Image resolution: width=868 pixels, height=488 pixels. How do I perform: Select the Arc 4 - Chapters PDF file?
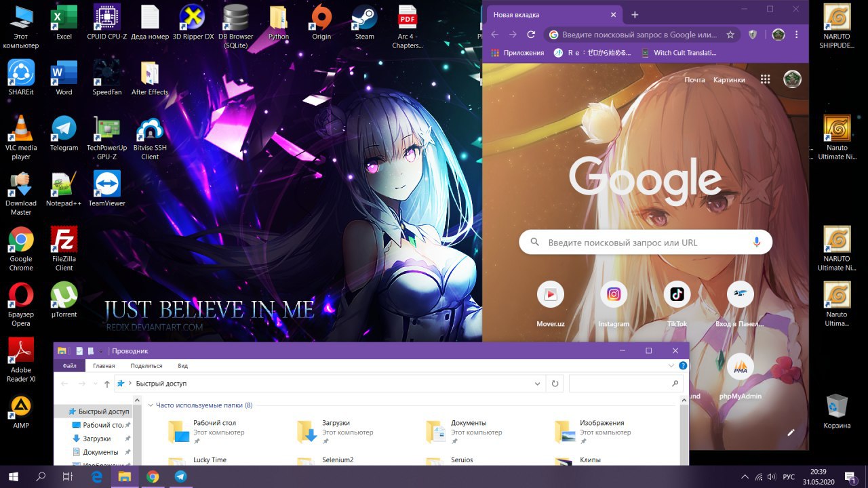coord(408,27)
